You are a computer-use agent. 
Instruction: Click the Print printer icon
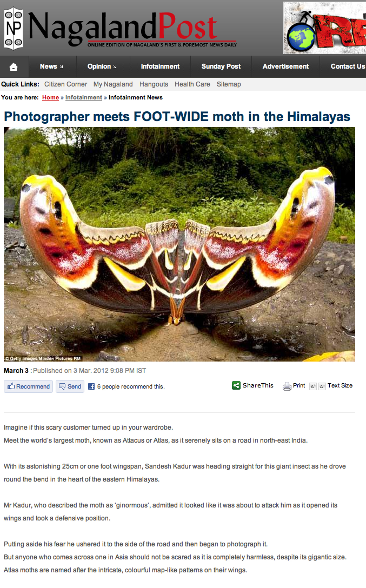coord(287,386)
